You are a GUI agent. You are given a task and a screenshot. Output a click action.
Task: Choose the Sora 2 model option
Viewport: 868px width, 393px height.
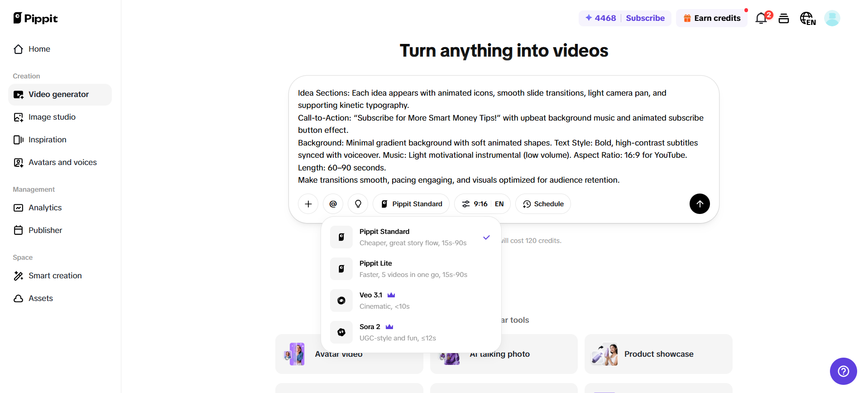point(411,332)
